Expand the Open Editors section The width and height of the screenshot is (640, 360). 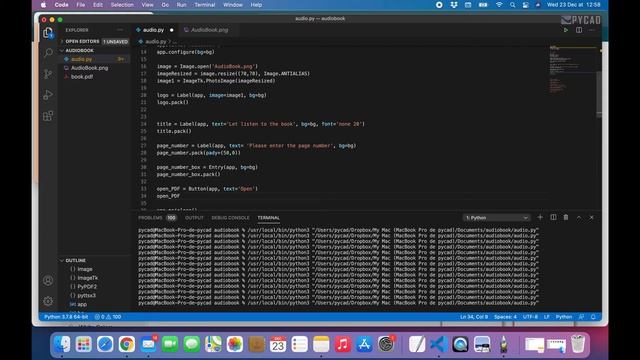point(82,41)
